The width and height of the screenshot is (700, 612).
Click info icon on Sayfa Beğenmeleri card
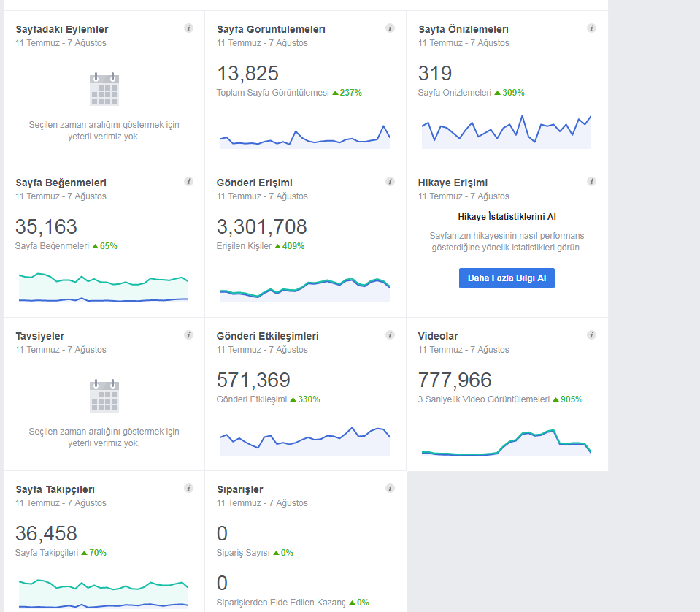coord(188,181)
